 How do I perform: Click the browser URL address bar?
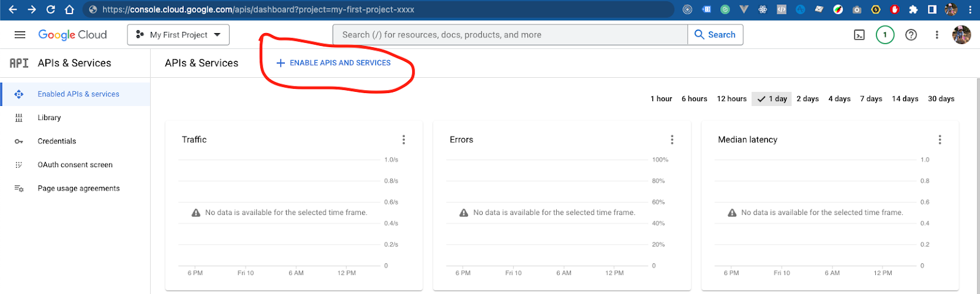(380, 9)
